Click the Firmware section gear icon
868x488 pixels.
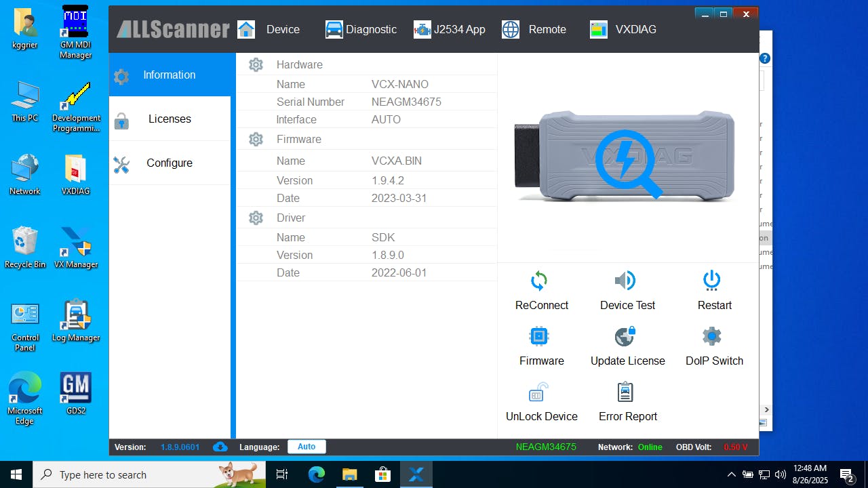point(256,139)
